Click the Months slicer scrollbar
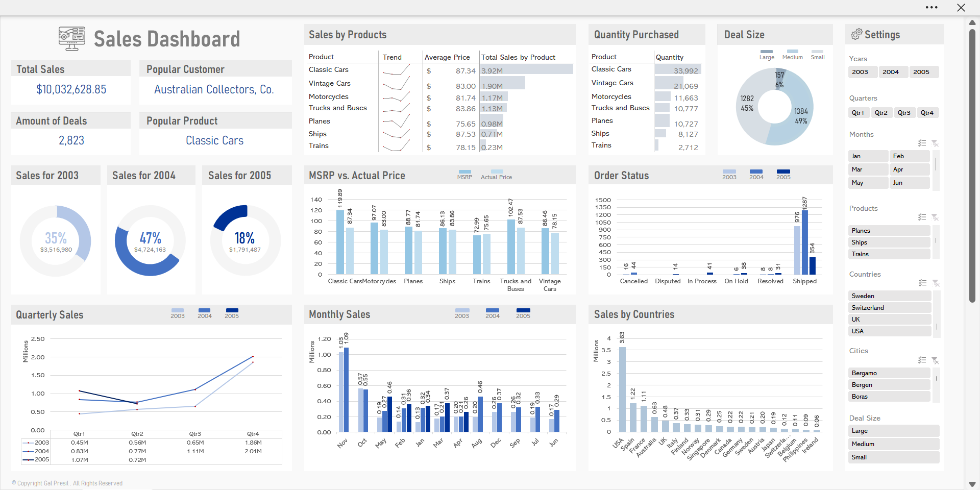The width and height of the screenshot is (980, 490). pos(936,164)
